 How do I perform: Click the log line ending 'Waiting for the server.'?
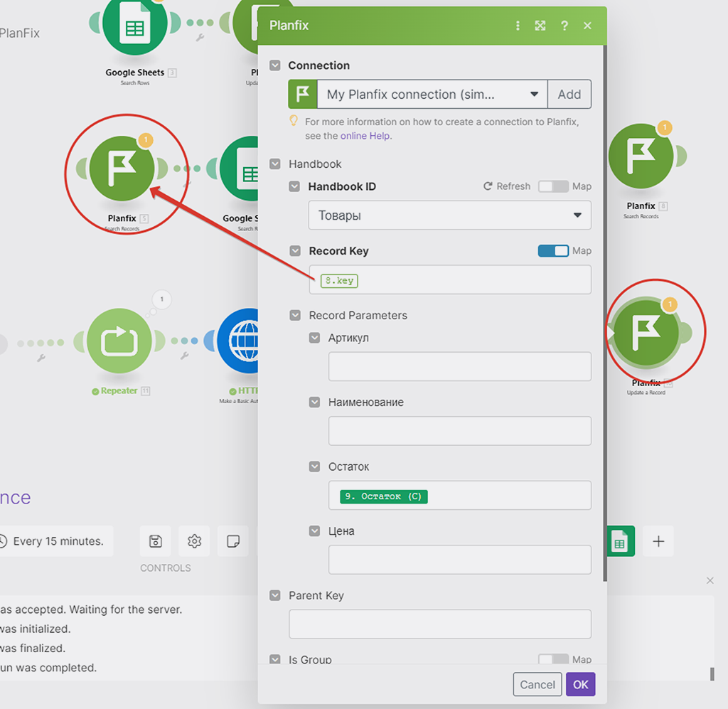[91, 609]
